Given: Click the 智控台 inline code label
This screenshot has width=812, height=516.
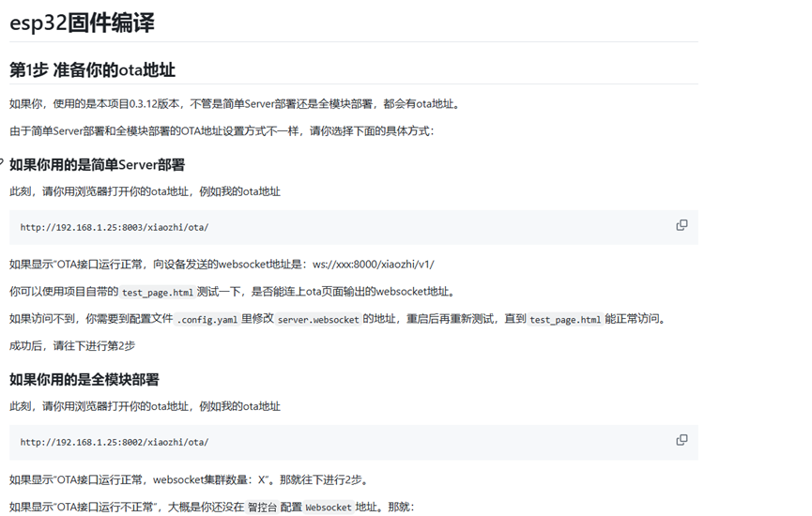Looking at the screenshot, I should (262, 507).
